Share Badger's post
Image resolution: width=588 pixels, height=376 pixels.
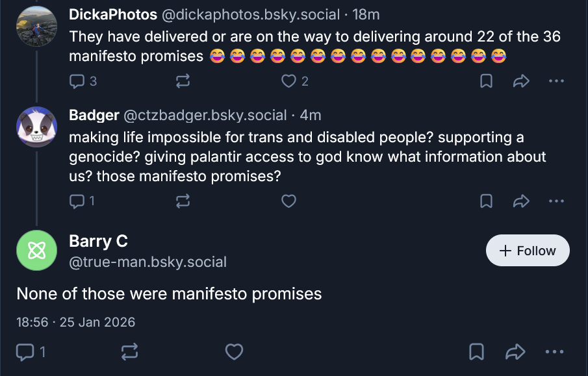(521, 201)
